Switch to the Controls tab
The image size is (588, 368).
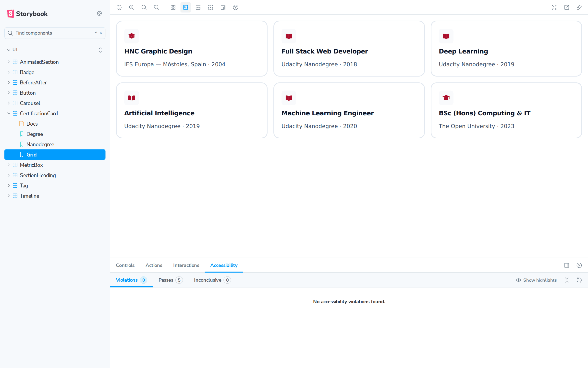pyautogui.click(x=125, y=265)
